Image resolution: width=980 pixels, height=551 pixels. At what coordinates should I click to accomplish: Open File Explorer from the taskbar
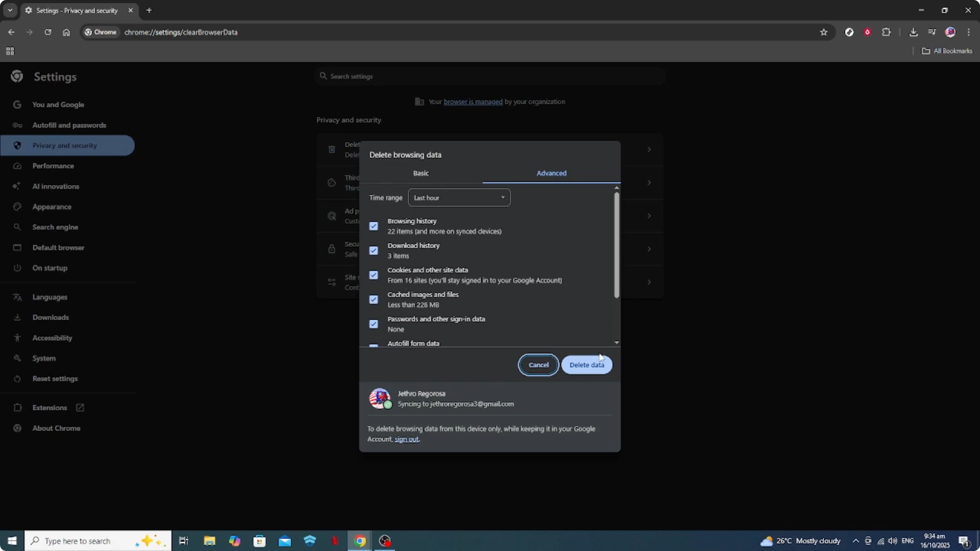tap(209, 541)
